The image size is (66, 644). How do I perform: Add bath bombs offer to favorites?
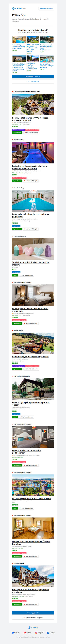pyautogui.click(x=26, y=275)
